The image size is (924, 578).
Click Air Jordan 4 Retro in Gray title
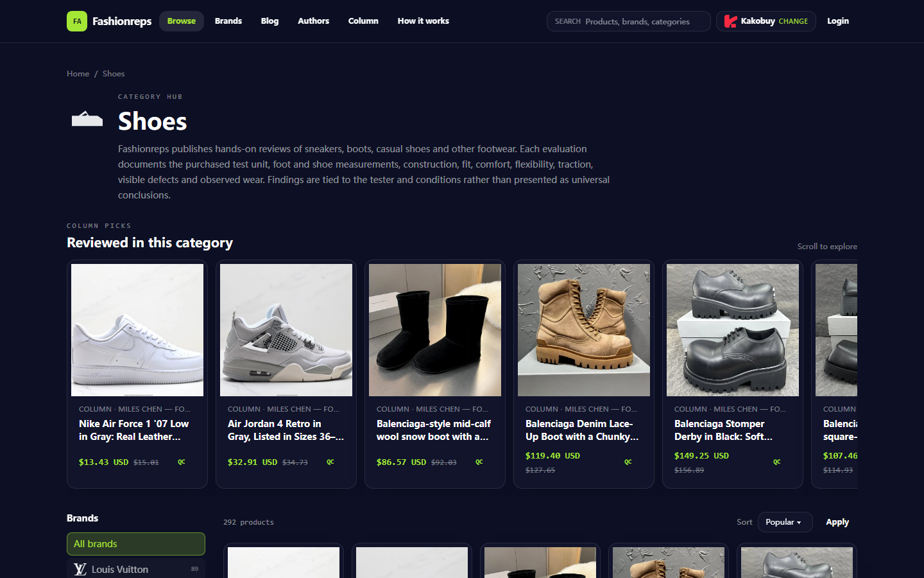[x=286, y=430]
